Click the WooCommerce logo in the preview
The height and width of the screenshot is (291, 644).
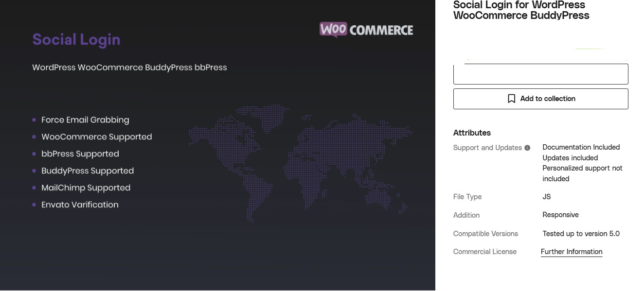click(x=366, y=30)
